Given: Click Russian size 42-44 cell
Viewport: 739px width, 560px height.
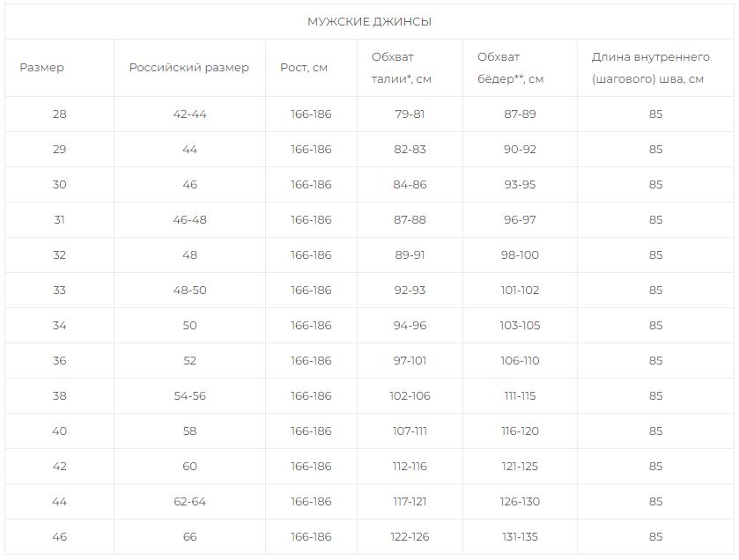Looking at the screenshot, I should click(189, 114).
